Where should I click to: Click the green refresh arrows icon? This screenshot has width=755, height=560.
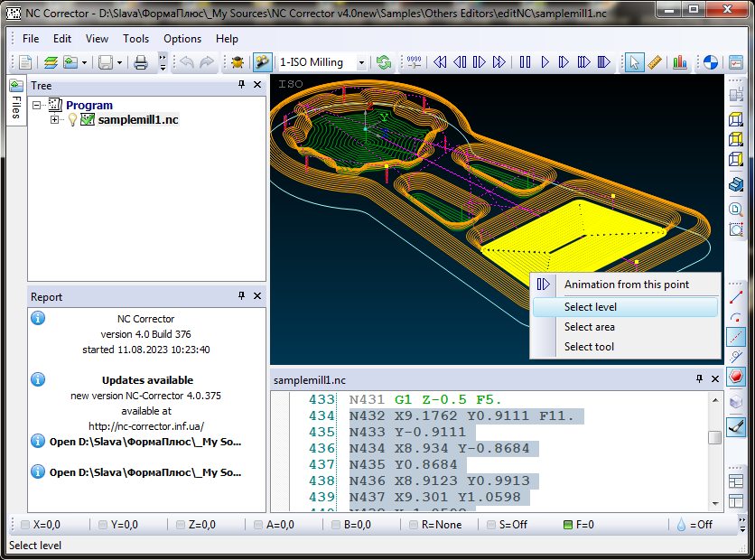pyautogui.click(x=385, y=62)
